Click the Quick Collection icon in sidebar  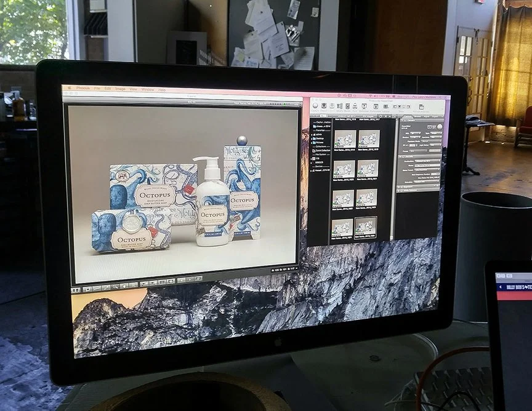pos(314,151)
